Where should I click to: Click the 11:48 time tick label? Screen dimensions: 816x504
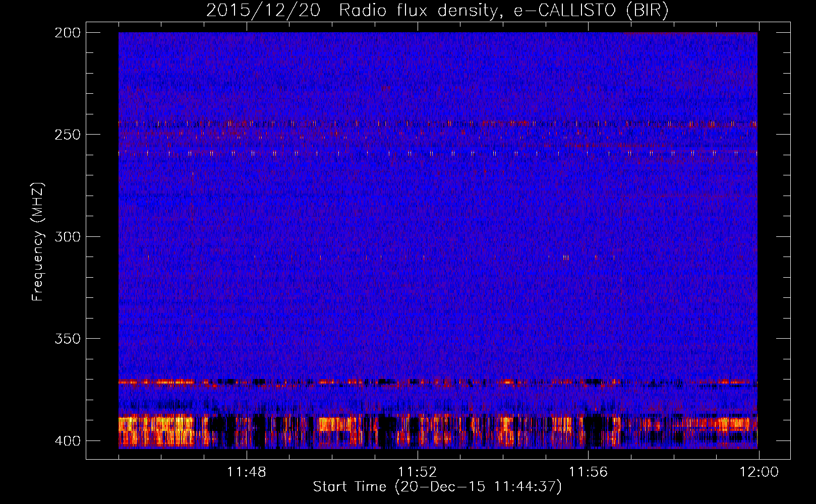pyautogui.click(x=246, y=472)
